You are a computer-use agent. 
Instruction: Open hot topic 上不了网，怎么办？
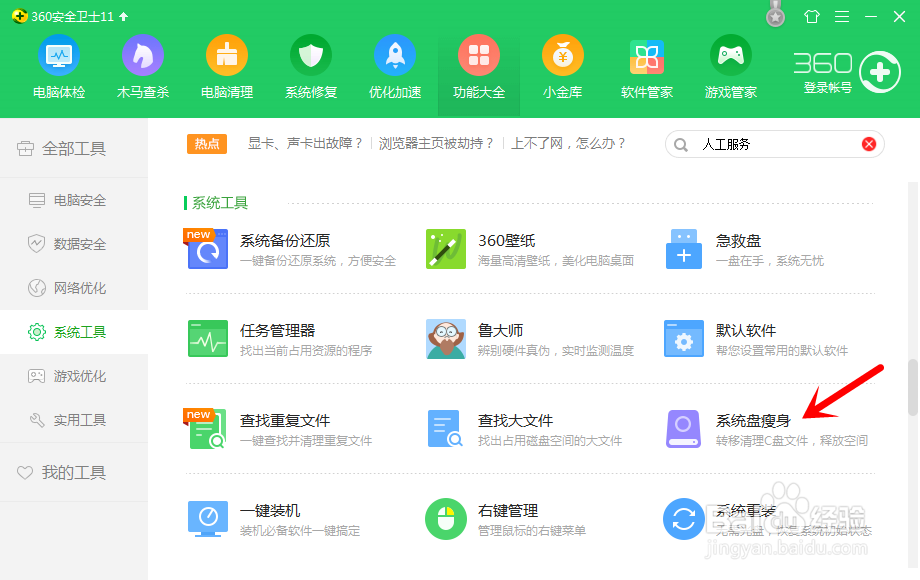click(x=569, y=144)
